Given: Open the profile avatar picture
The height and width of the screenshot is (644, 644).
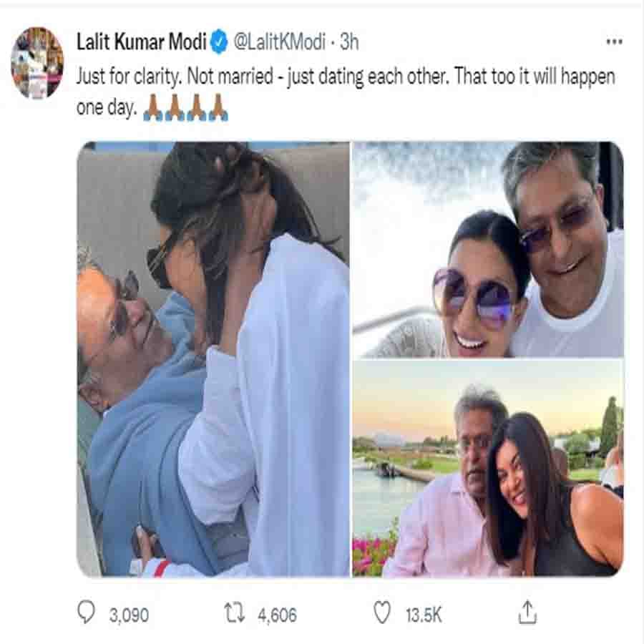Looking at the screenshot, I should (x=37, y=63).
